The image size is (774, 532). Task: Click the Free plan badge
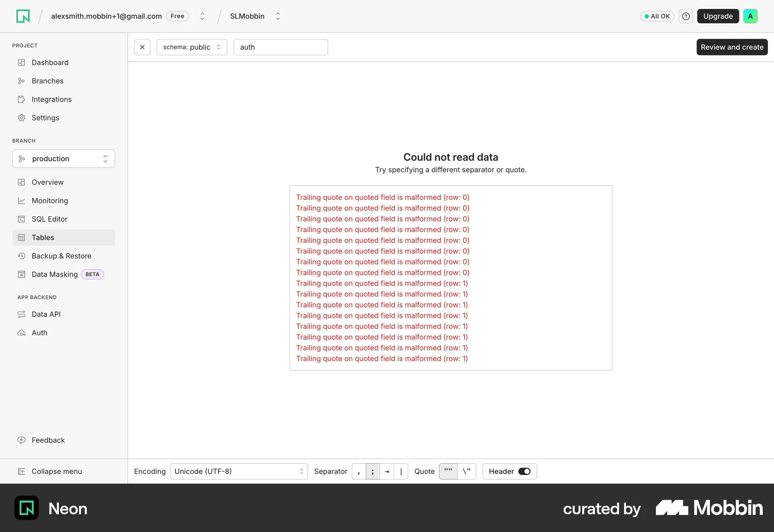(x=177, y=16)
